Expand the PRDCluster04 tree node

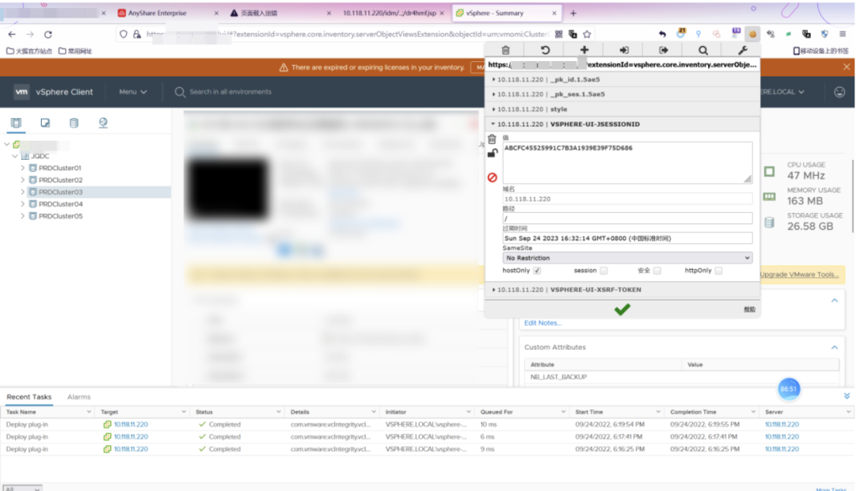click(x=23, y=203)
